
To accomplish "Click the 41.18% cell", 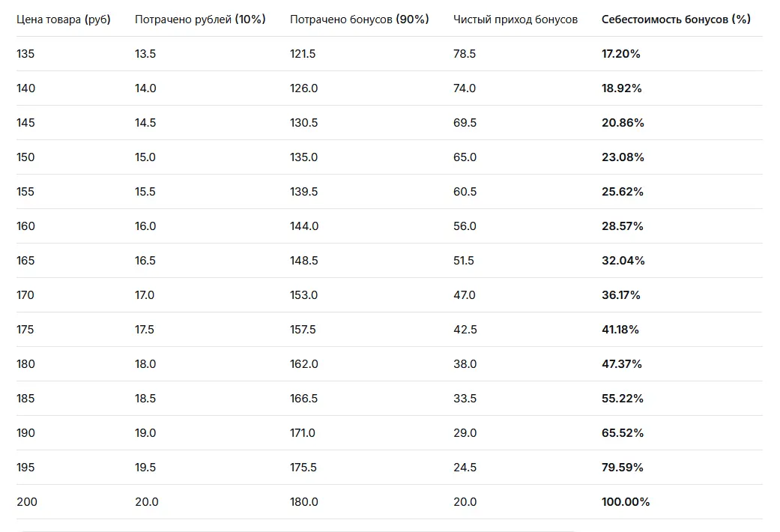I will pos(620,330).
